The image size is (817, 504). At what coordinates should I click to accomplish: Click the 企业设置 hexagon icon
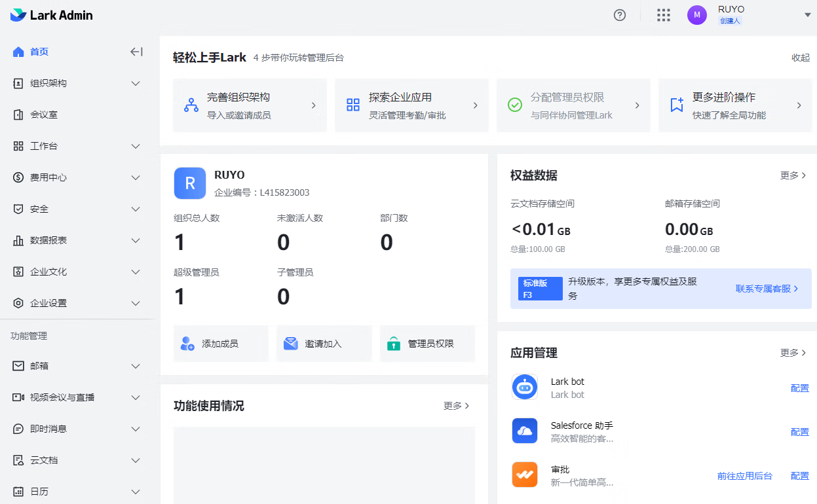18,303
